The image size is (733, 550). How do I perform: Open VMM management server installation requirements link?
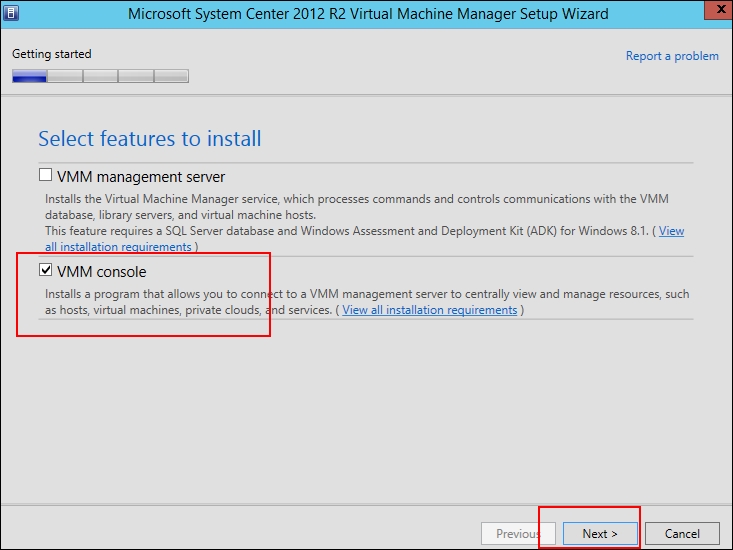[671, 231]
